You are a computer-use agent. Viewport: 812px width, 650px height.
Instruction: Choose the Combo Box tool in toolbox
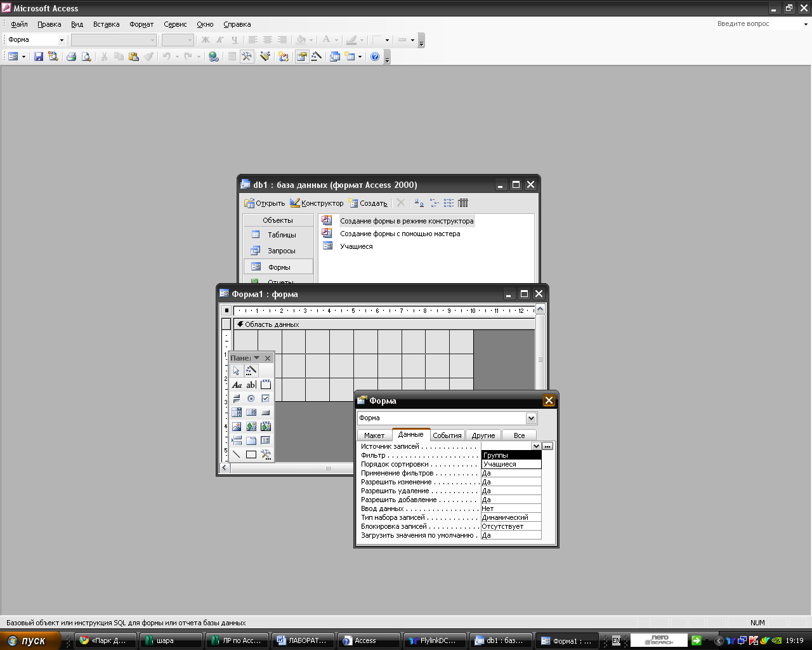237,413
